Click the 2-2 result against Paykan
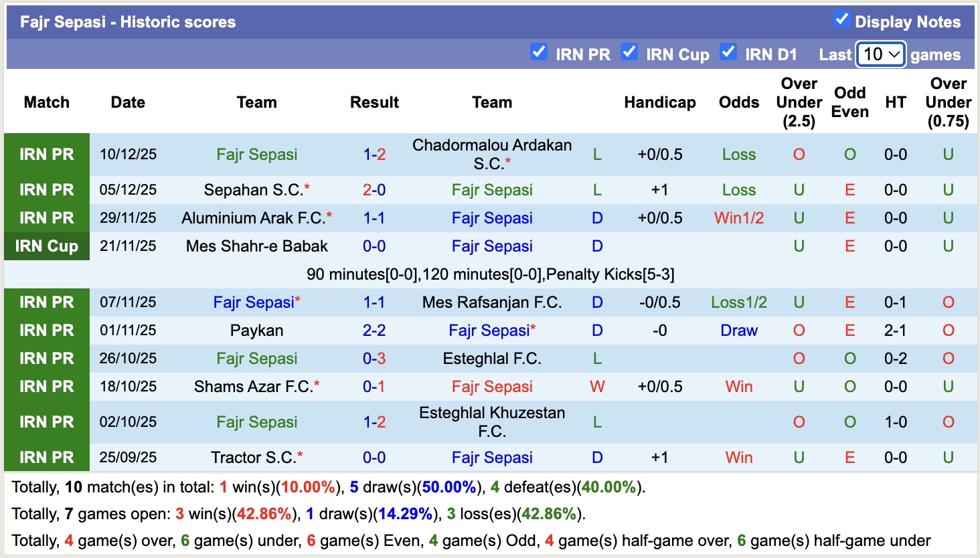 coord(374,331)
